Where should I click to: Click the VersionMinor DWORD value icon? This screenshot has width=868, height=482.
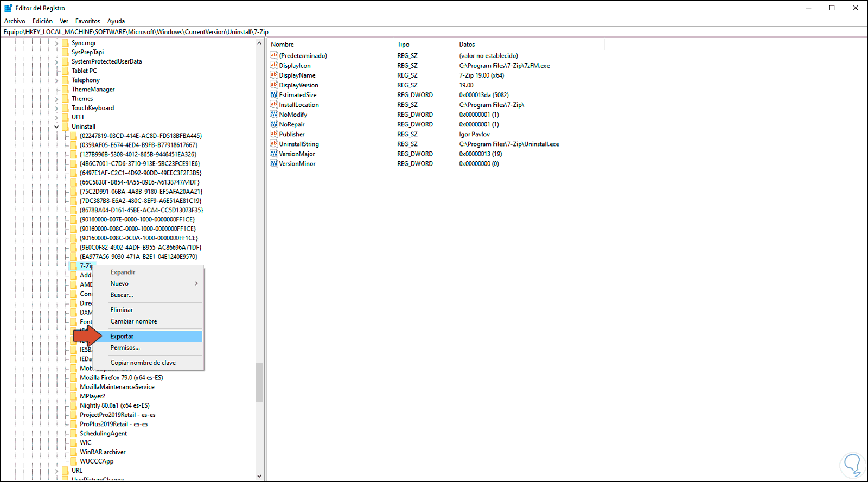click(x=274, y=163)
